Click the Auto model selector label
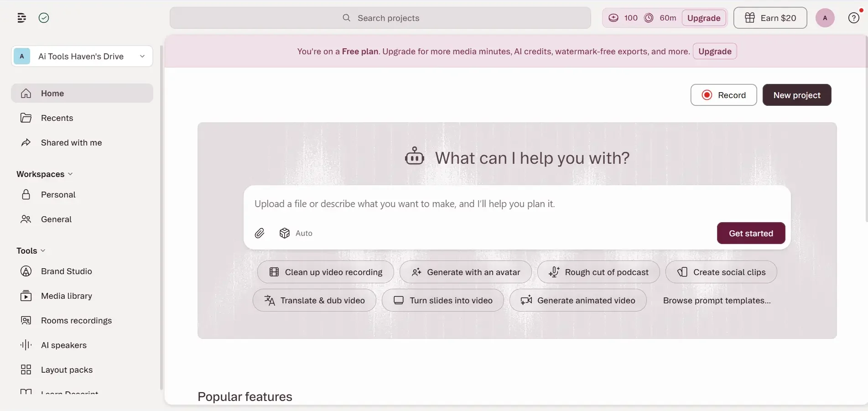The image size is (868, 411). pos(304,233)
